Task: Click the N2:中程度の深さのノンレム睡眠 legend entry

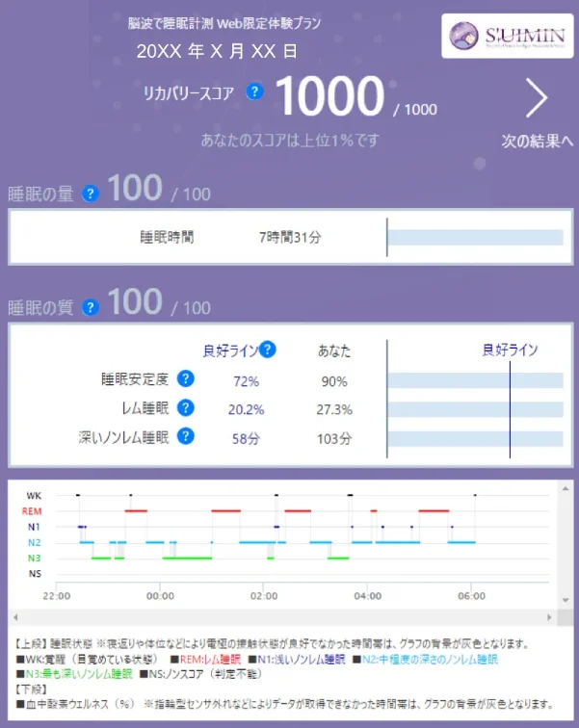Action: [x=425, y=660]
